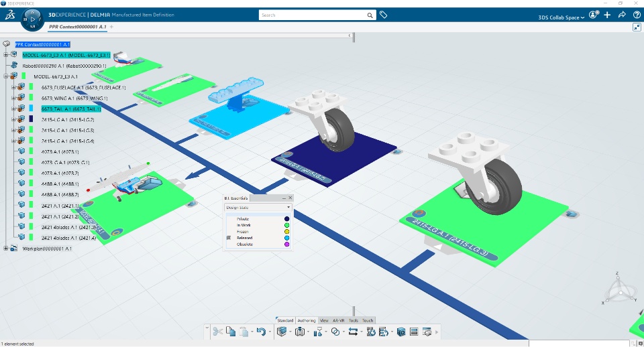The image size is (644, 347).
Task: Open the Design State dropdown
Action: click(x=258, y=208)
